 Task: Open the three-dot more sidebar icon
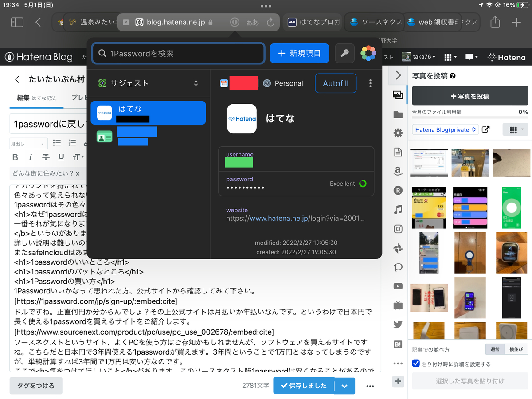pos(398,364)
